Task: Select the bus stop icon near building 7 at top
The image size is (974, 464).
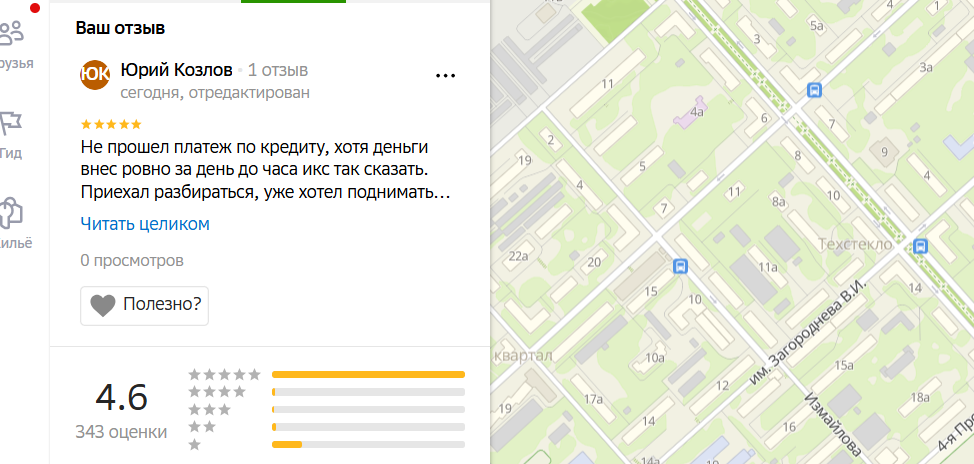Action: point(814,91)
